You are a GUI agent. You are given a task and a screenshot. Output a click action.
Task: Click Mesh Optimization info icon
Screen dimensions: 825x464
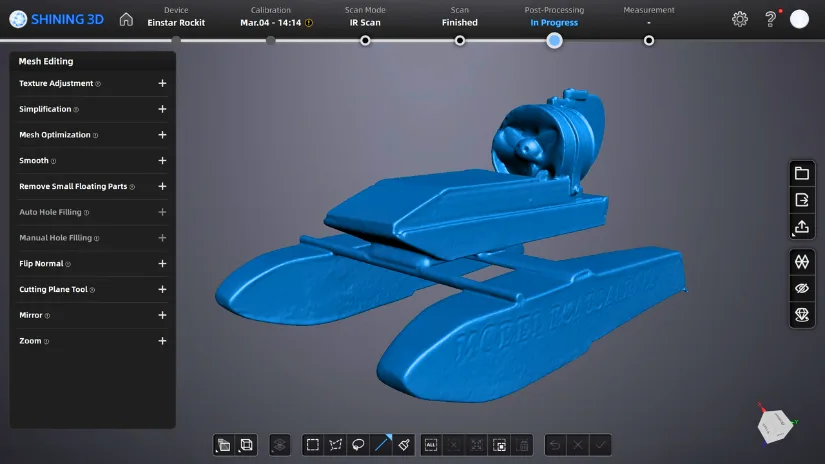95,135
